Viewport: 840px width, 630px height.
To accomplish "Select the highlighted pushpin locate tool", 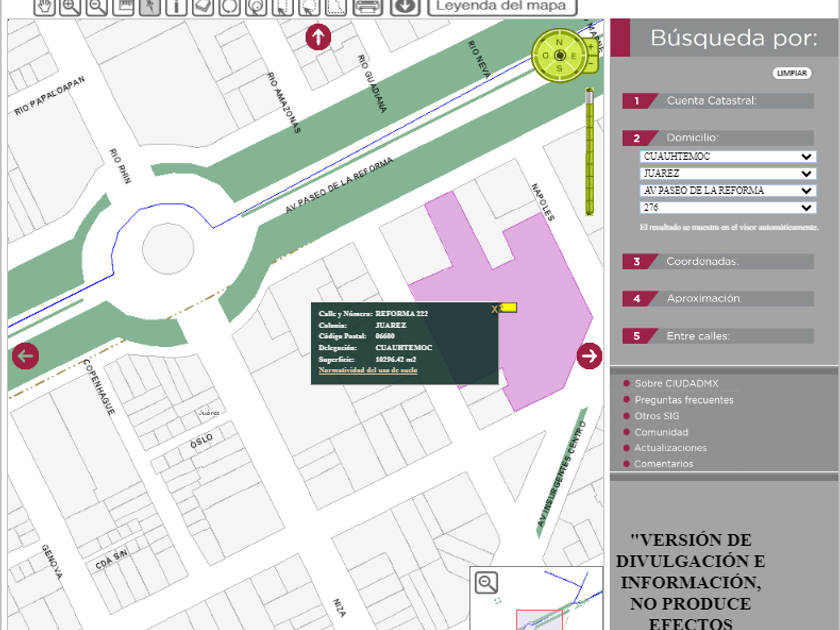I will click(x=150, y=6).
